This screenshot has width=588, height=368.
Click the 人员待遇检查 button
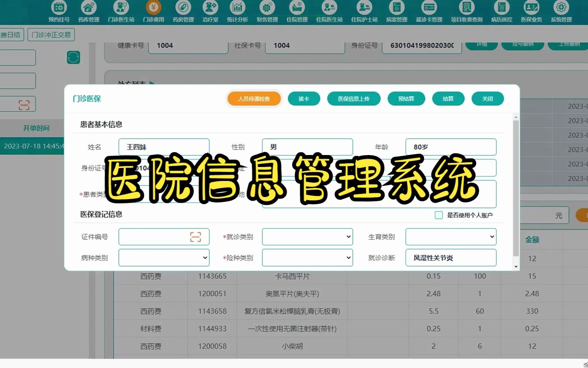click(254, 99)
